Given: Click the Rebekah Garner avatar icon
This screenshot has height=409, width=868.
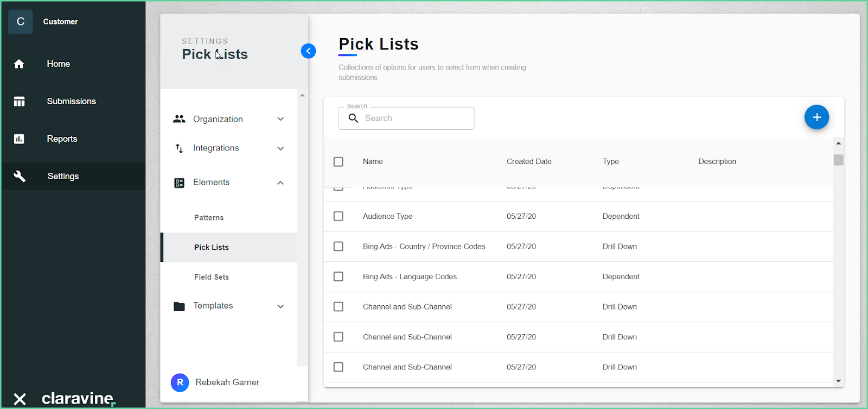Looking at the screenshot, I should coord(180,382).
